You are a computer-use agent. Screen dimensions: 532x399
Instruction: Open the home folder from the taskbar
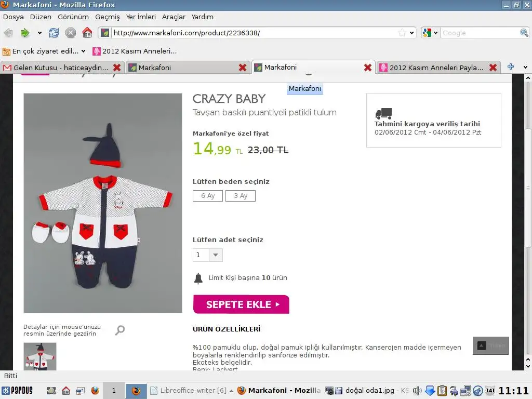[66, 391]
